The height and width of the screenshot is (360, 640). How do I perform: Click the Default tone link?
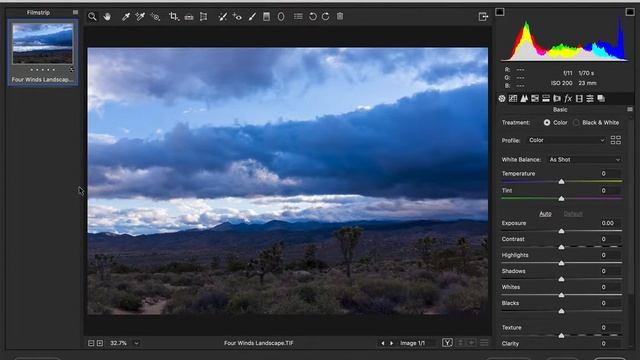click(573, 214)
